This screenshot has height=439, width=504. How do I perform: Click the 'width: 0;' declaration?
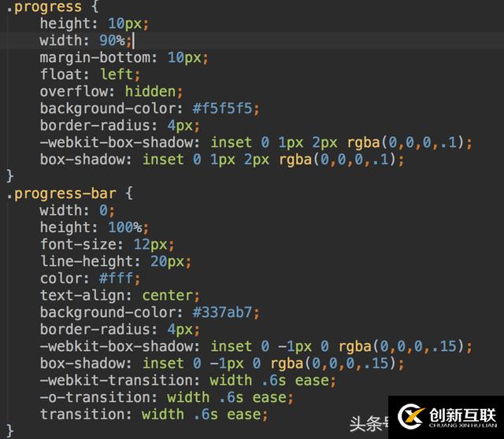click(x=77, y=211)
